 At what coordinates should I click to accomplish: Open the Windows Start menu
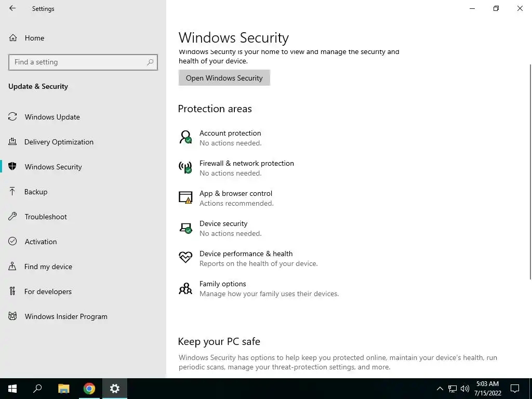point(12,389)
